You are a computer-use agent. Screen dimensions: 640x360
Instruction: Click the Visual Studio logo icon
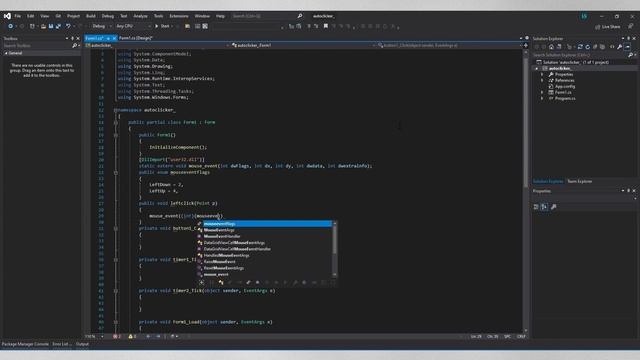tap(7, 16)
